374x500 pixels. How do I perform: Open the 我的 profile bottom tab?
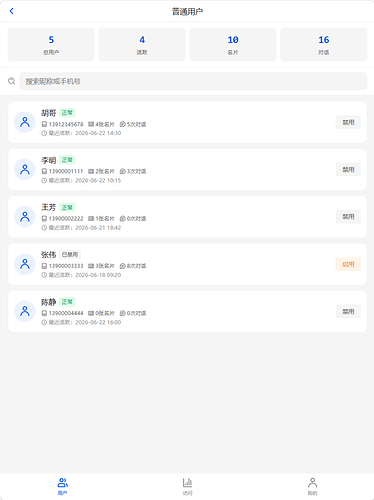312,486
